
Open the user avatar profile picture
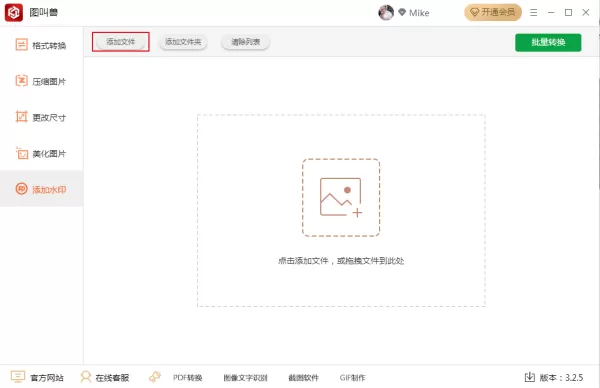tap(386, 13)
